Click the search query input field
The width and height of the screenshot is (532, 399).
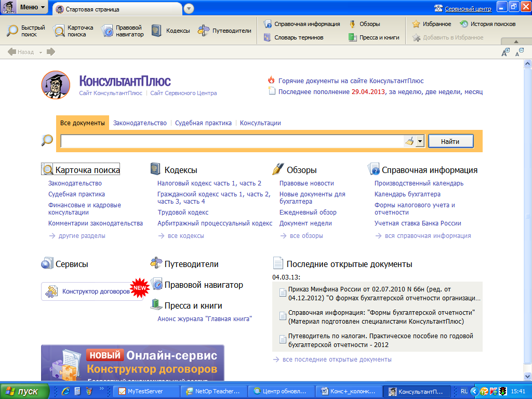[x=232, y=141]
